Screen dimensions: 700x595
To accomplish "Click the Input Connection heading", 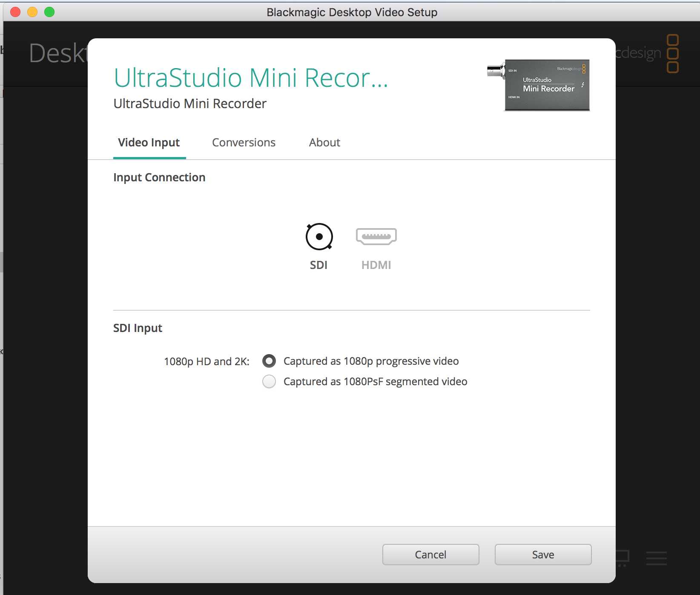I will (159, 177).
